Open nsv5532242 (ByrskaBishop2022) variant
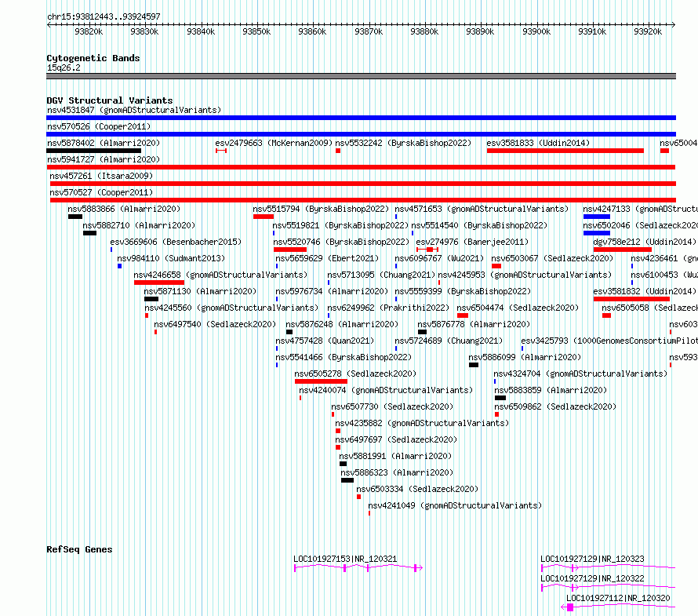 pyautogui.click(x=403, y=143)
